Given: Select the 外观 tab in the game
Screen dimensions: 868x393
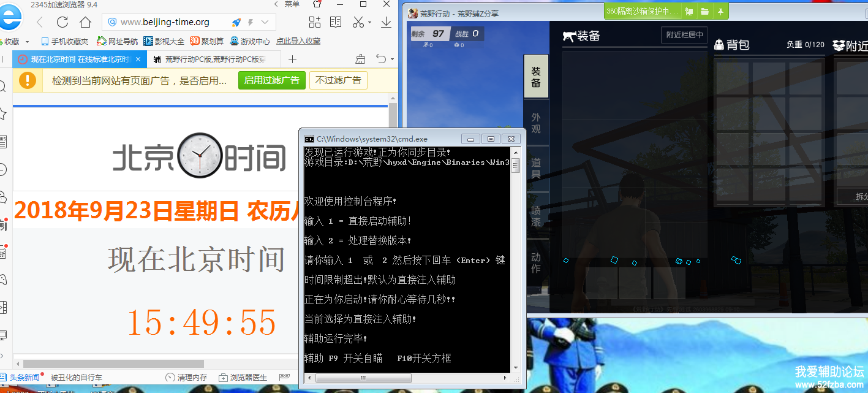Looking at the screenshot, I should tap(536, 123).
